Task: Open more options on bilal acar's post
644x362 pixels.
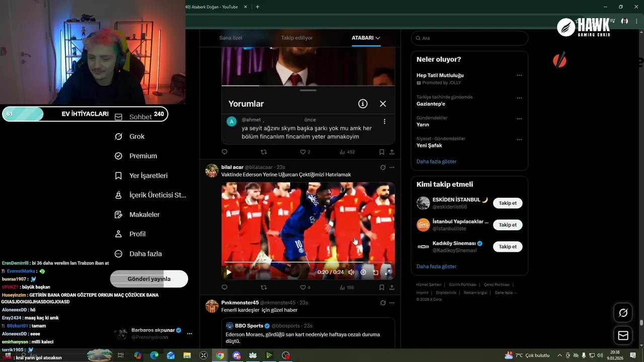Action: point(392,167)
